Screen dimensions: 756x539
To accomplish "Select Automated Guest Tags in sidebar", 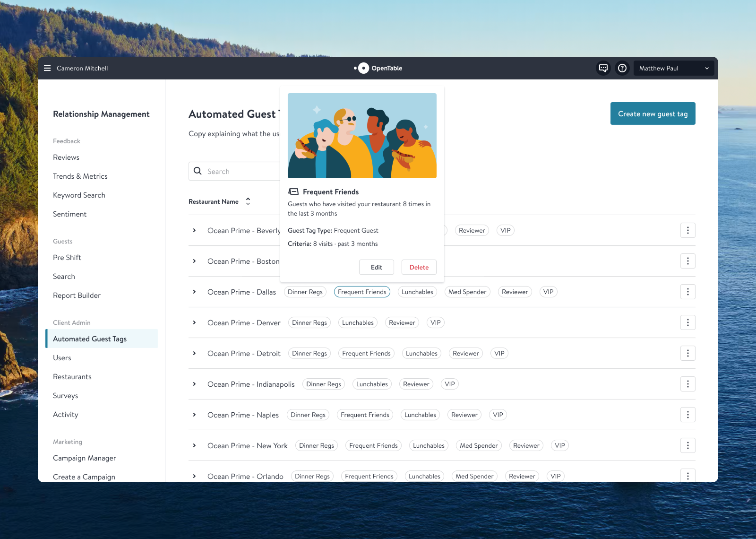I will pyautogui.click(x=102, y=339).
